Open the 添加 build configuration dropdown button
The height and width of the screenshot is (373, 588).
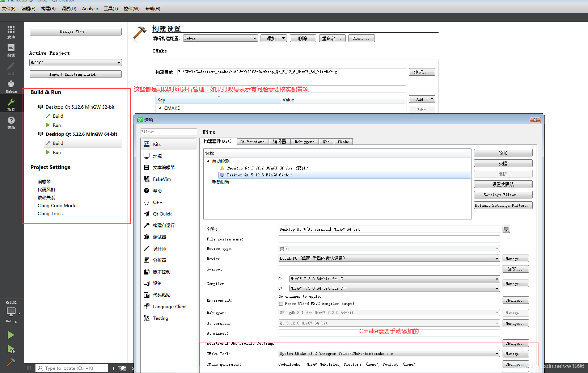pyautogui.click(x=274, y=38)
